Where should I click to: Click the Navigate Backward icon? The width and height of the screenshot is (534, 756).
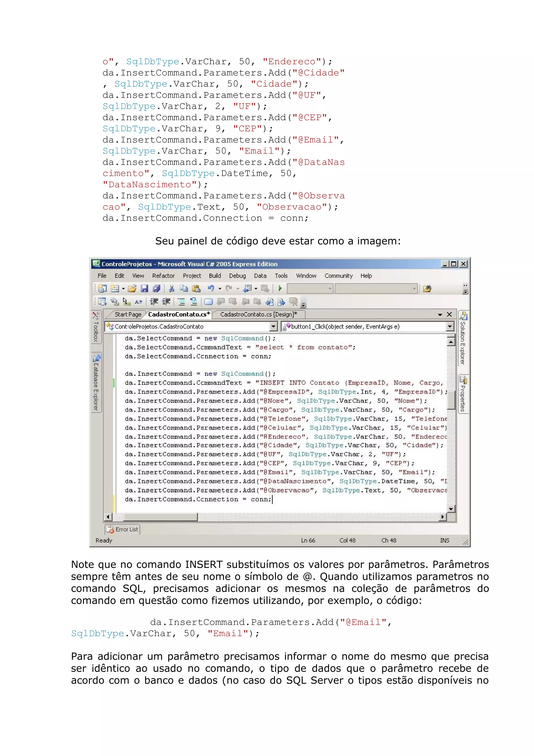point(247,289)
